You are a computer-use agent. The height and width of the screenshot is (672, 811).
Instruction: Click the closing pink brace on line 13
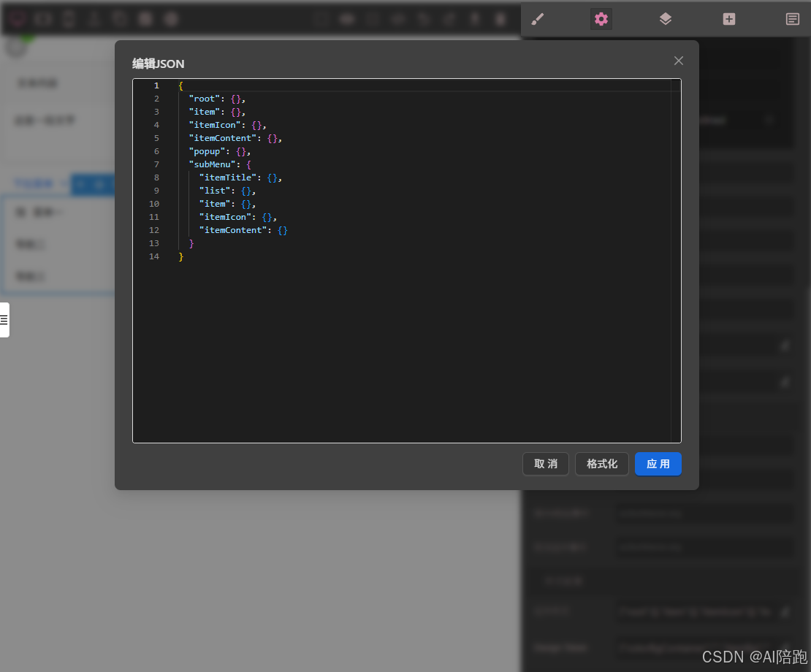coord(191,243)
